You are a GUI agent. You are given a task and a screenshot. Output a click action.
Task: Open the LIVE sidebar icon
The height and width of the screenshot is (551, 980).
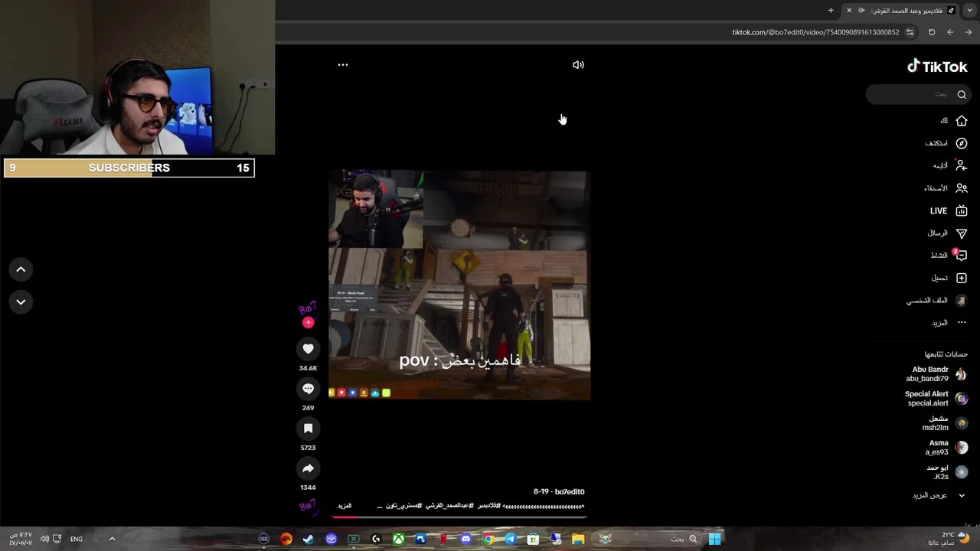click(x=962, y=210)
